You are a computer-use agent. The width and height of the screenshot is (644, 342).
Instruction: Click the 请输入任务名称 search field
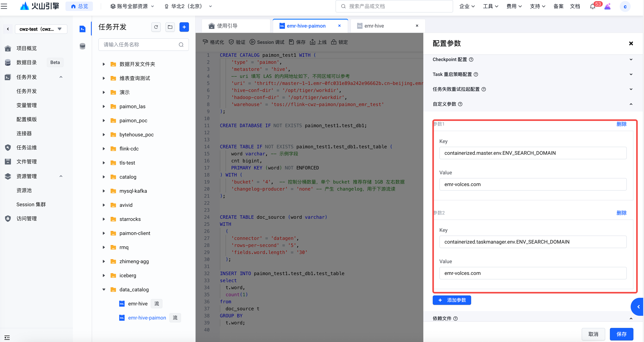click(140, 45)
